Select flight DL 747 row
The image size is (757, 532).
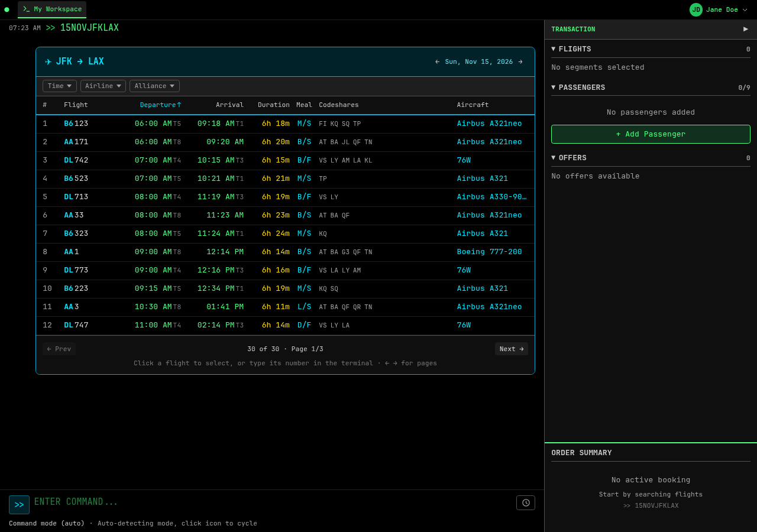285,325
